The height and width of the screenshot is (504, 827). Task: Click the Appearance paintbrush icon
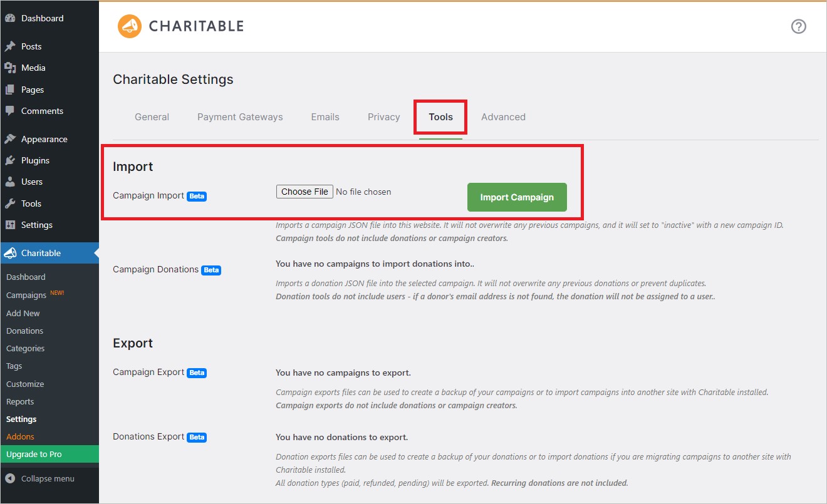(13, 138)
